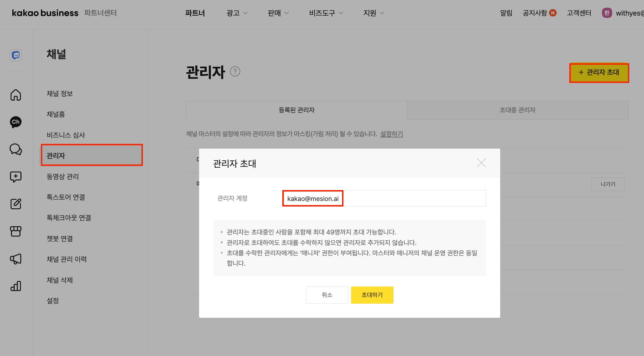Show help for 관리자 via question mark icon
The height and width of the screenshot is (356, 644).
(235, 71)
